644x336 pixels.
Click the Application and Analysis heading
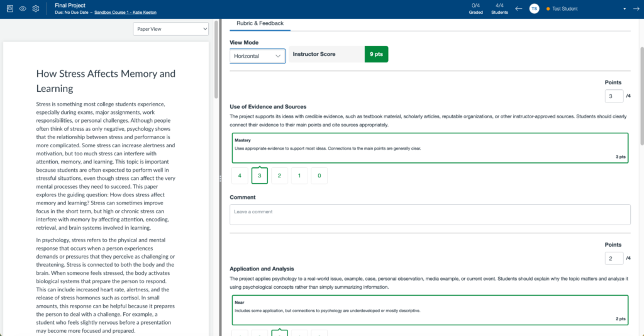click(x=262, y=269)
